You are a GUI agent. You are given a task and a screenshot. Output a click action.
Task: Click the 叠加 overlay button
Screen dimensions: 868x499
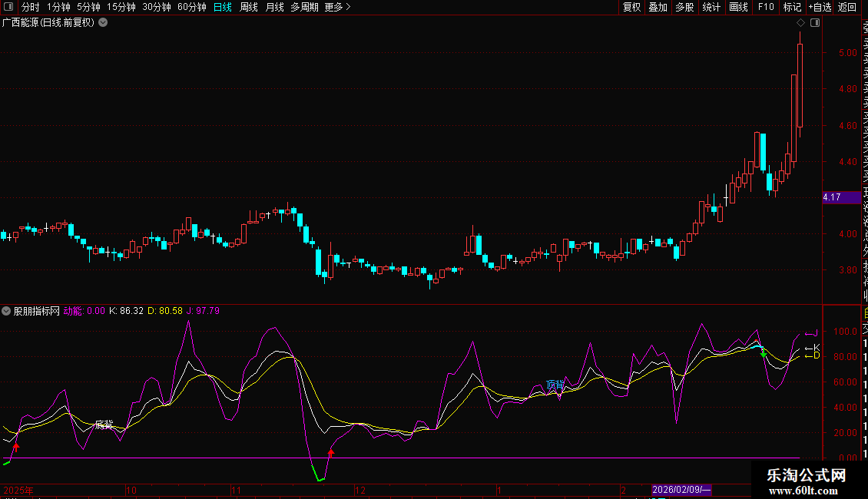click(658, 7)
